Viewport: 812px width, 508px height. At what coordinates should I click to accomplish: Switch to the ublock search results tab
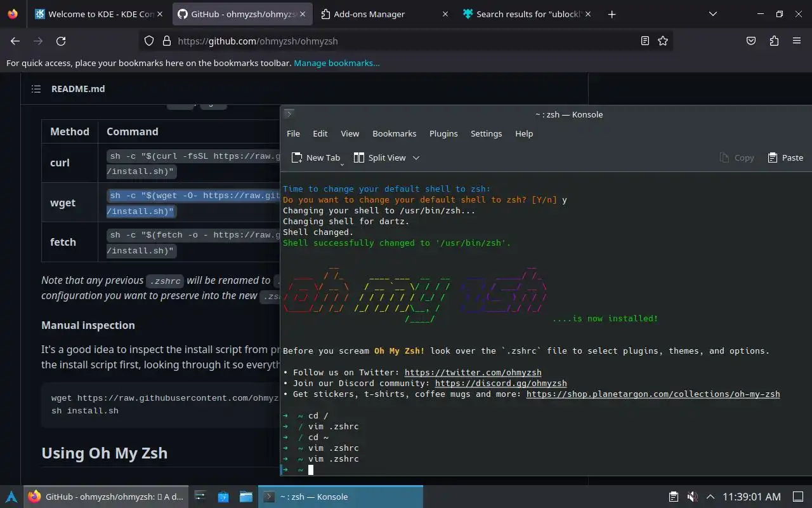[526, 14]
